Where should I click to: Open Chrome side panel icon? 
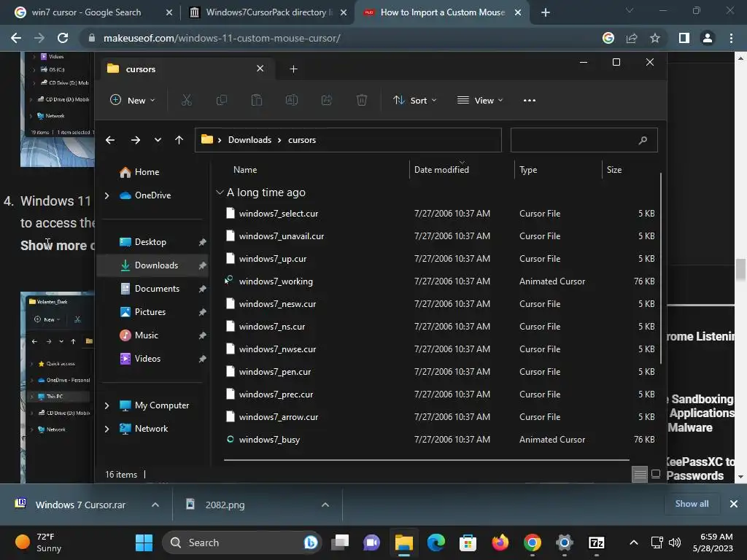click(684, 38)
